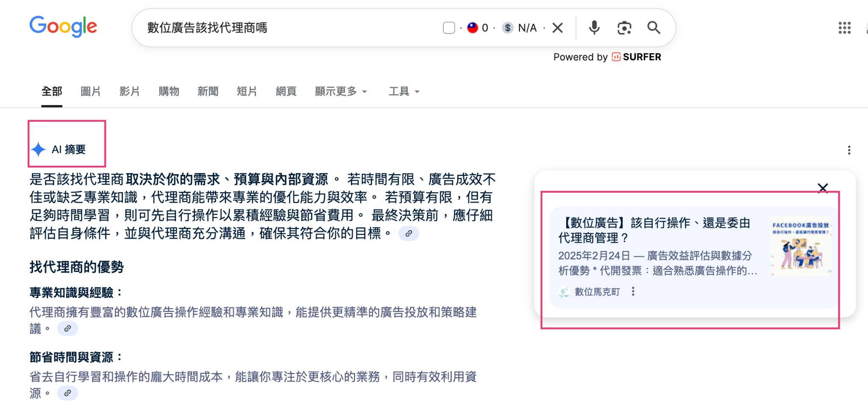
Task: Click the Powered by SURFER link
Action: pos(607,56)
